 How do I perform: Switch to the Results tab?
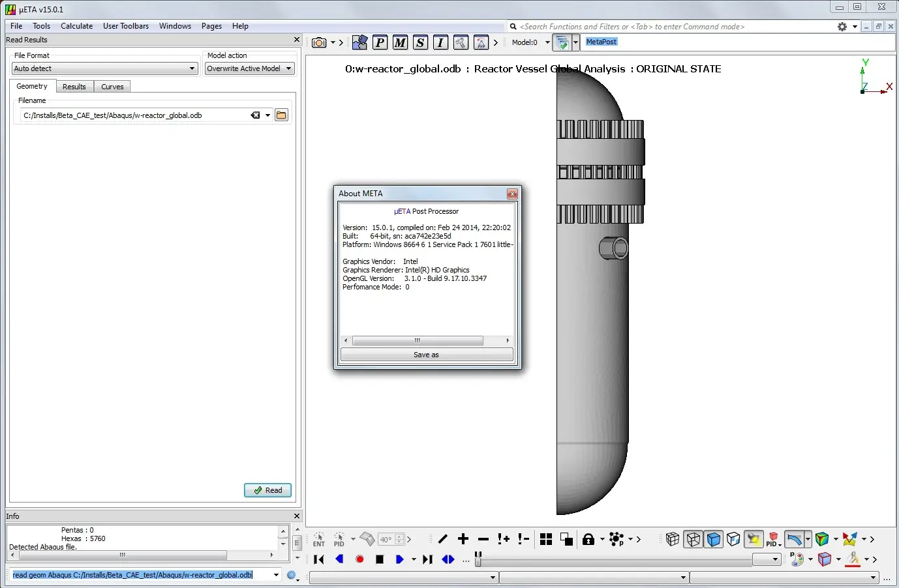(x=74, y=87)
